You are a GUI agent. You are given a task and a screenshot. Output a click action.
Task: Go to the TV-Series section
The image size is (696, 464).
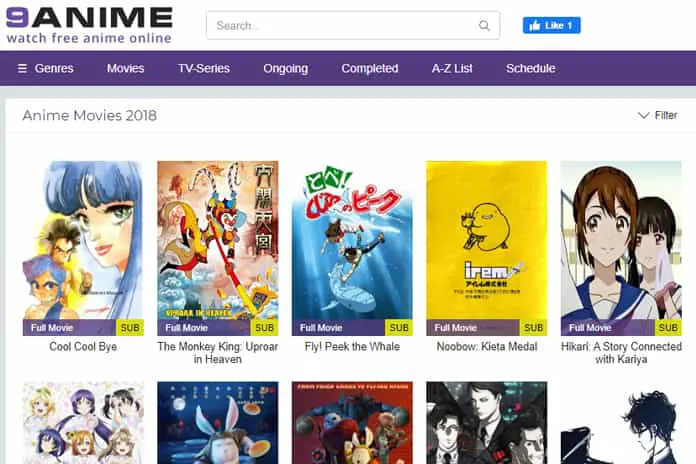pyautogui.click(x=204, y=68)
